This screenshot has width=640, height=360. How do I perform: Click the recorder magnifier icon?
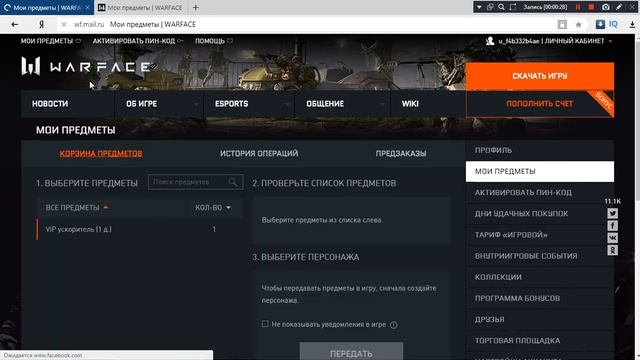point(501,7)
